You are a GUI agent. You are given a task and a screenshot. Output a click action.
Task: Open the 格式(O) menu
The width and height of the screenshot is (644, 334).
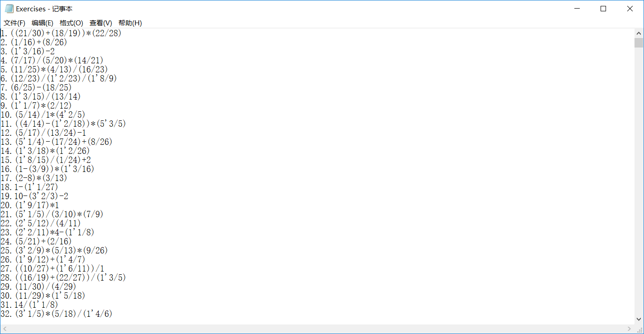pyautogui.click(x=71, y=23)
